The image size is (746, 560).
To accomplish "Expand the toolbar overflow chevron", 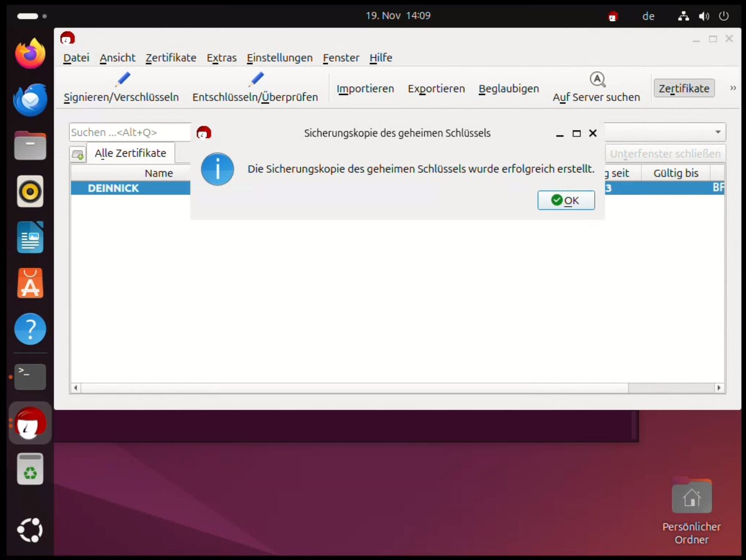I will [x=733, y=88].
